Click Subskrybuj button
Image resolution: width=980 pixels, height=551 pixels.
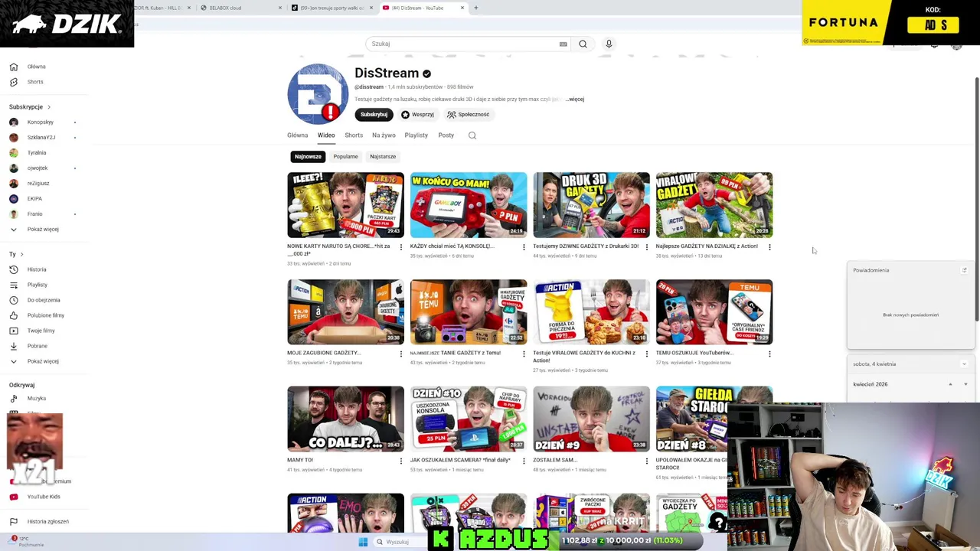coord(374,115)
